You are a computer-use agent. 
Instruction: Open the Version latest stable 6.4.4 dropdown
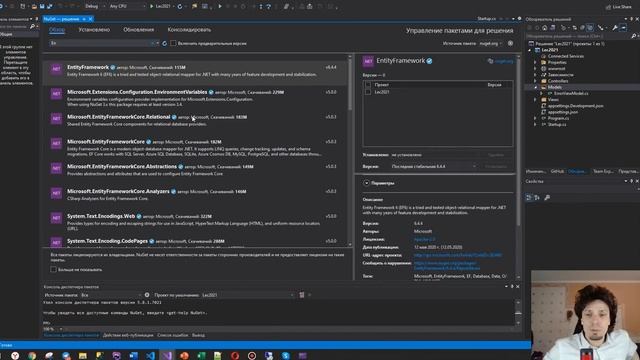coord(434,167)
